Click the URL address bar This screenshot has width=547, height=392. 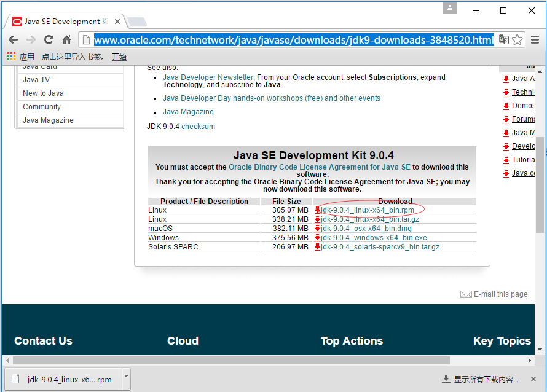pos(294,40)
